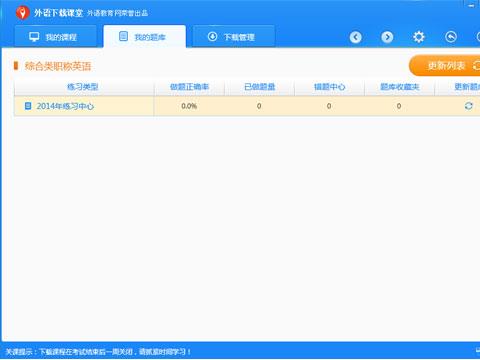Click the 错题中心 value 0
This screenshot has width=480, height=360.
pyautogui.click(x=329, y=106)
